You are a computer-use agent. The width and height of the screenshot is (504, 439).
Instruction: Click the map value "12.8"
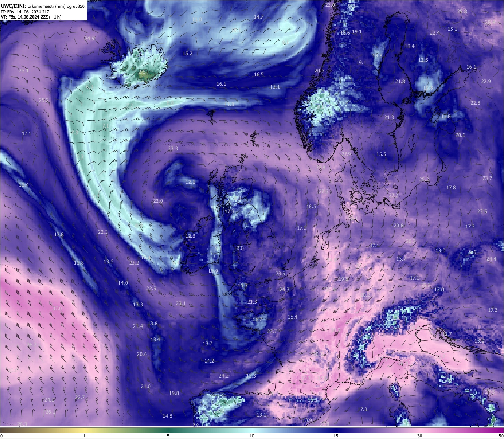click(x=59, y=234)
